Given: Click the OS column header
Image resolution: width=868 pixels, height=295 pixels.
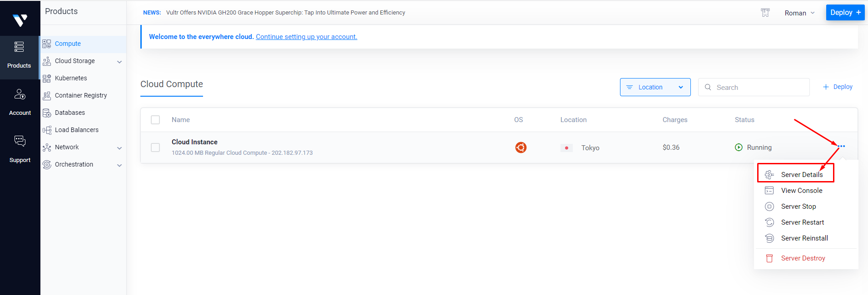Looking at the screenshot, I should [518, 120].
